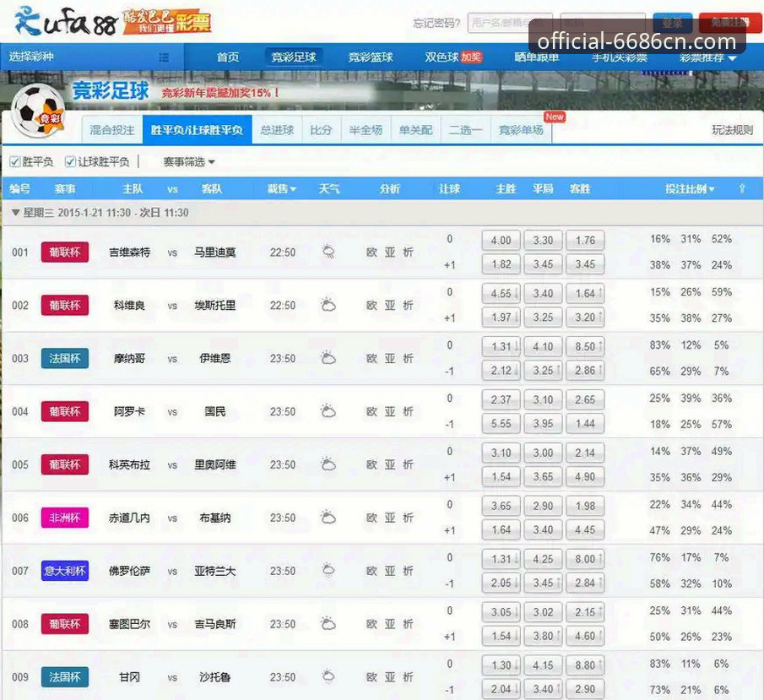Select home win odds 1.30 for match 009
The width and height of the screenshot is (764, 700).
click(501, 665)
